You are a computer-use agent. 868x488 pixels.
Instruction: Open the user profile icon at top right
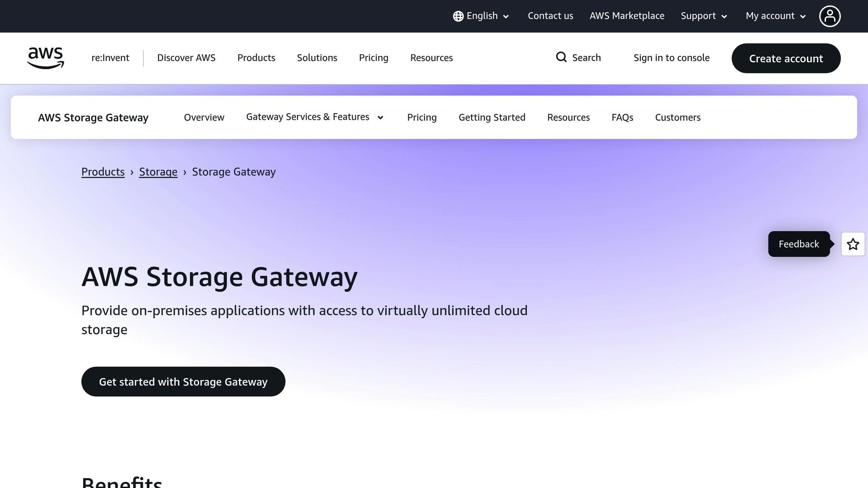[x=830, y=16]
